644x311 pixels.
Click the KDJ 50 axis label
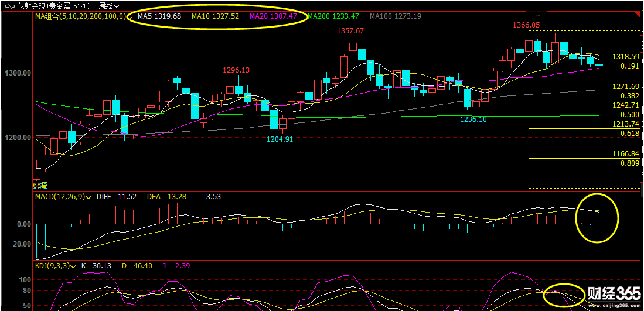pos(27,306)
